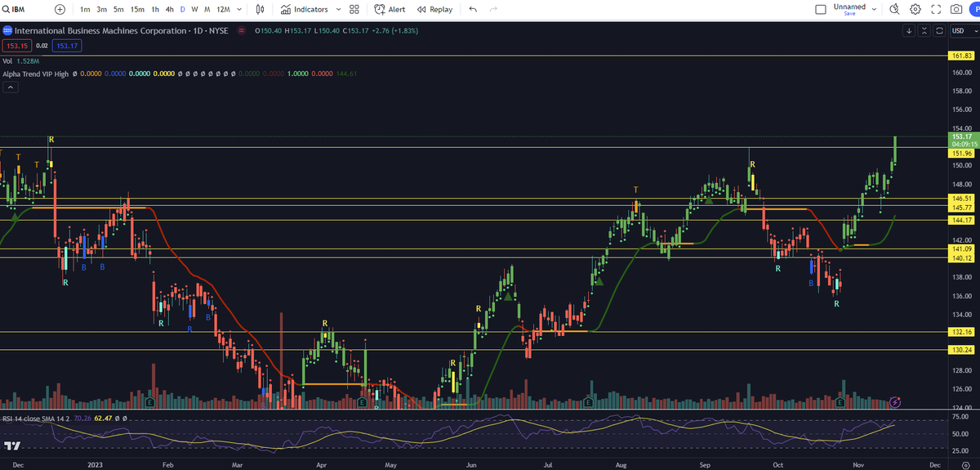The height and width of the screenshot is (470, 980).
Task: Click the TradingView logo on the chart
Action: point(11,445)
